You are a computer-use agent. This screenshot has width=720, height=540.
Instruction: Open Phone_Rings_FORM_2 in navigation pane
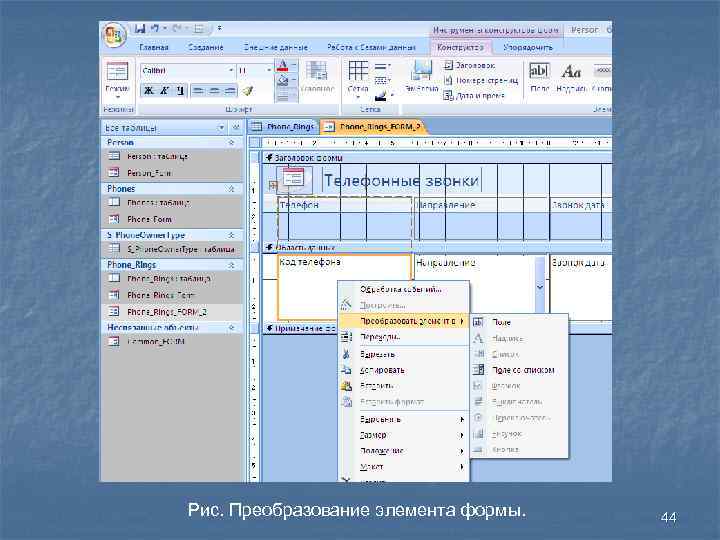click(172, 312)
